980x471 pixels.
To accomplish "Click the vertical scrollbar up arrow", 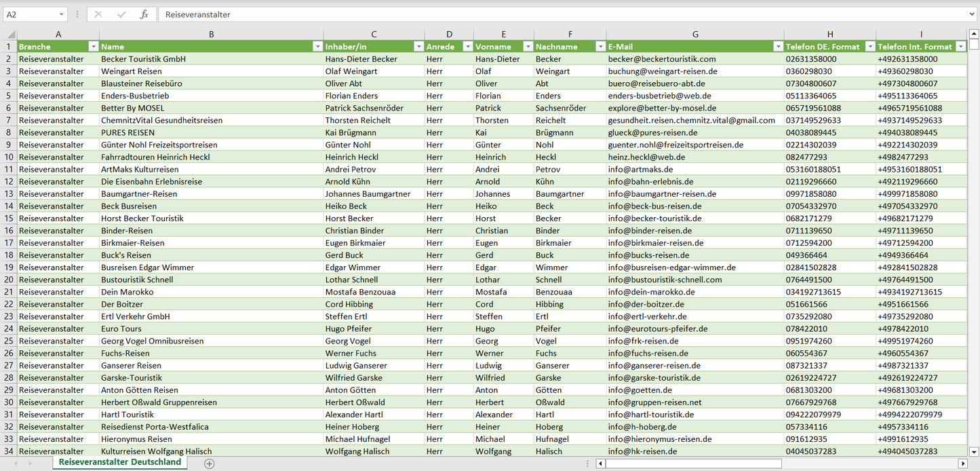I will [974, 34].
